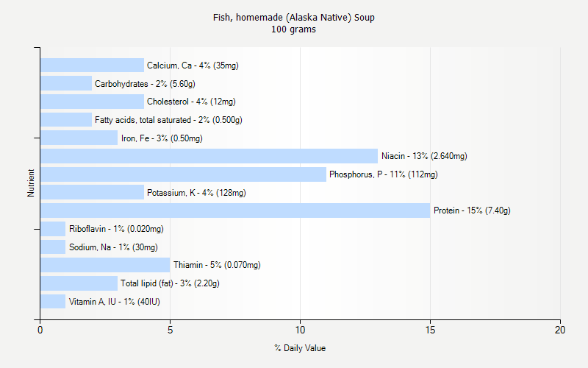Click the Carbohydrates 2% (5.60g) label
This screenshot has height=368, width=588.
pos(145,84)
